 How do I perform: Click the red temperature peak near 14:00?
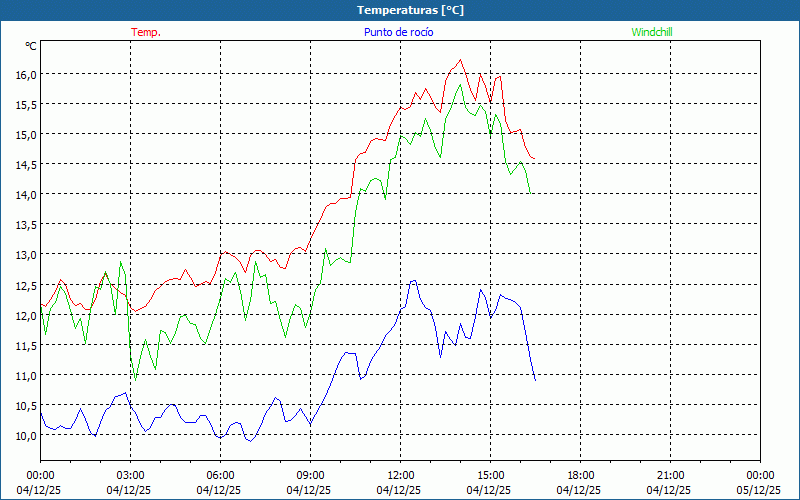pos(460,60)
